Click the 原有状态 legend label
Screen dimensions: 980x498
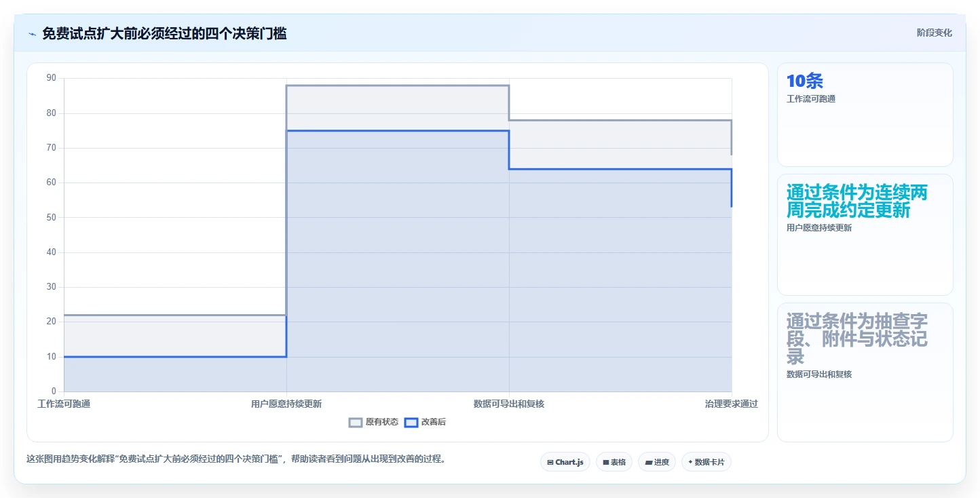pos(382,422)
